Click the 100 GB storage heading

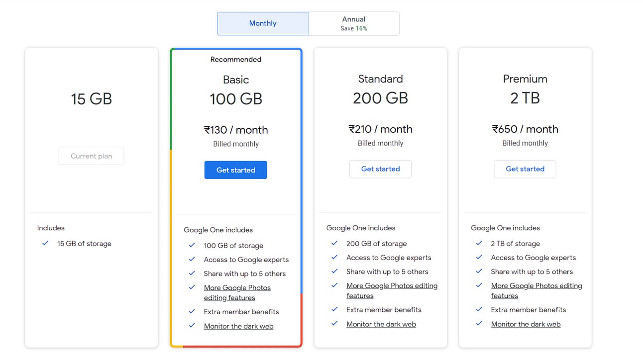point(235,98)
